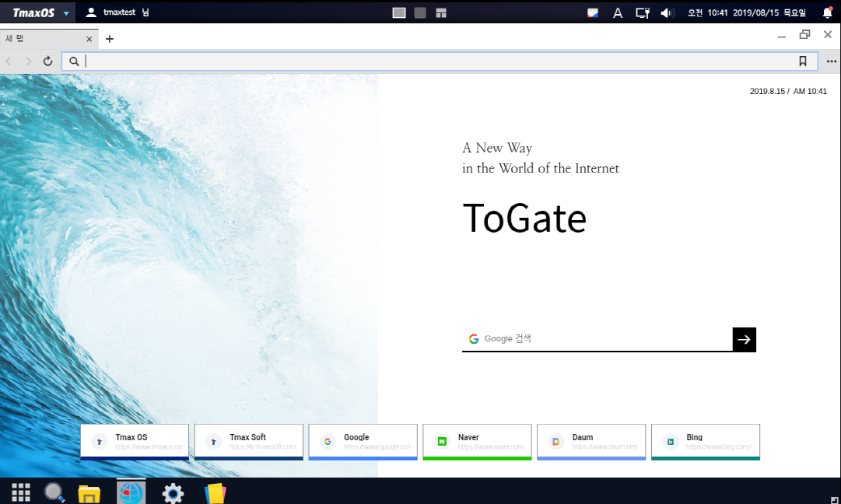841x504 pixels.
Task: Open the Naver shortcut tile
Action: pos(477,441)
